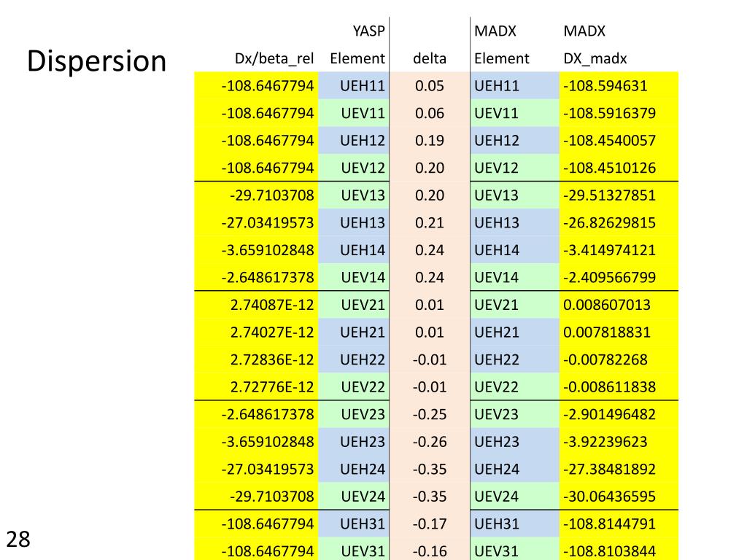Select the value 0.008607013
Screen dimensions: 747x560
[607, 305]
